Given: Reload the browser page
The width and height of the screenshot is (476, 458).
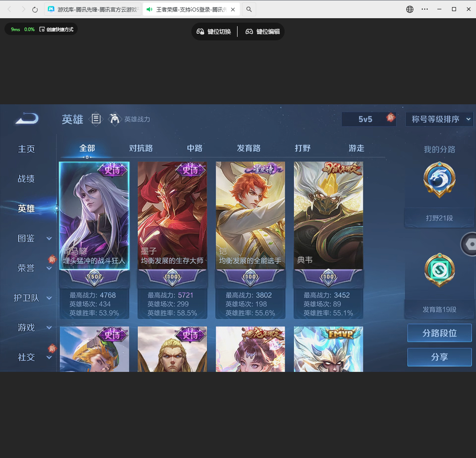Looking at the screenshot, I should pyautogui.click(x=35, y=9).
